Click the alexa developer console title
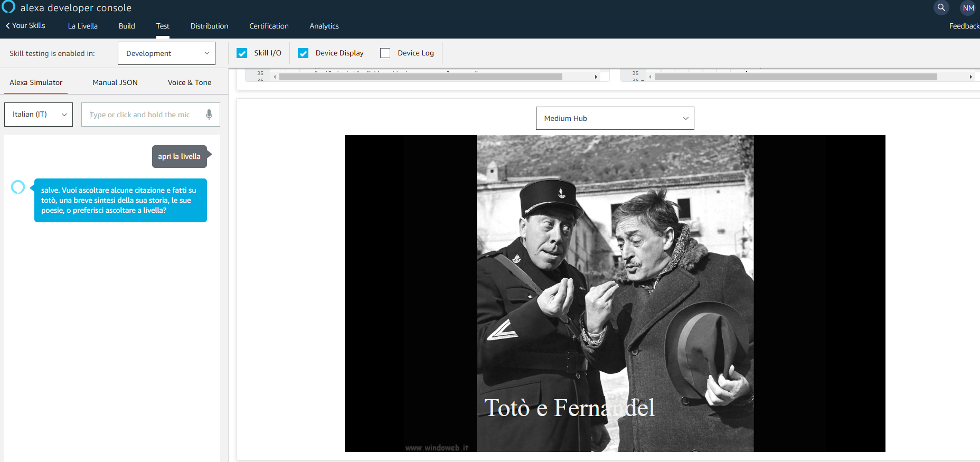Screen dimensions: 980x462 pos(76,8)
